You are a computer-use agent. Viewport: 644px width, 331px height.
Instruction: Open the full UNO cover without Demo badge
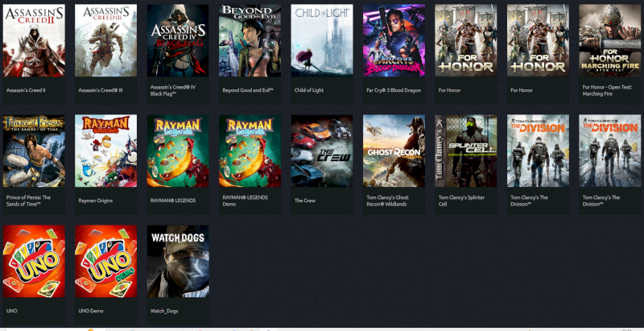tap(34, 261)
